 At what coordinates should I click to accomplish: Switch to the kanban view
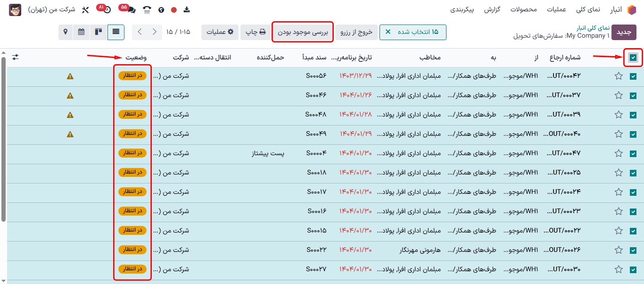pos(99,32)
